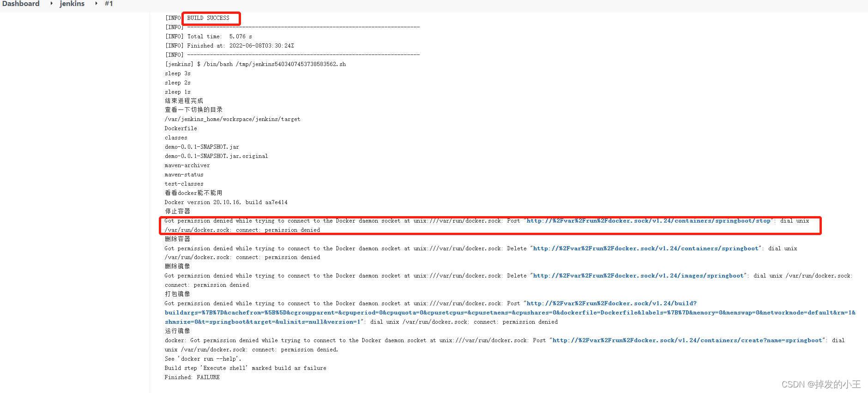Viewport: 868px width, 393px height.
Task: Click the 'Dockerfile' log entry
Action: tap(181, 128)
